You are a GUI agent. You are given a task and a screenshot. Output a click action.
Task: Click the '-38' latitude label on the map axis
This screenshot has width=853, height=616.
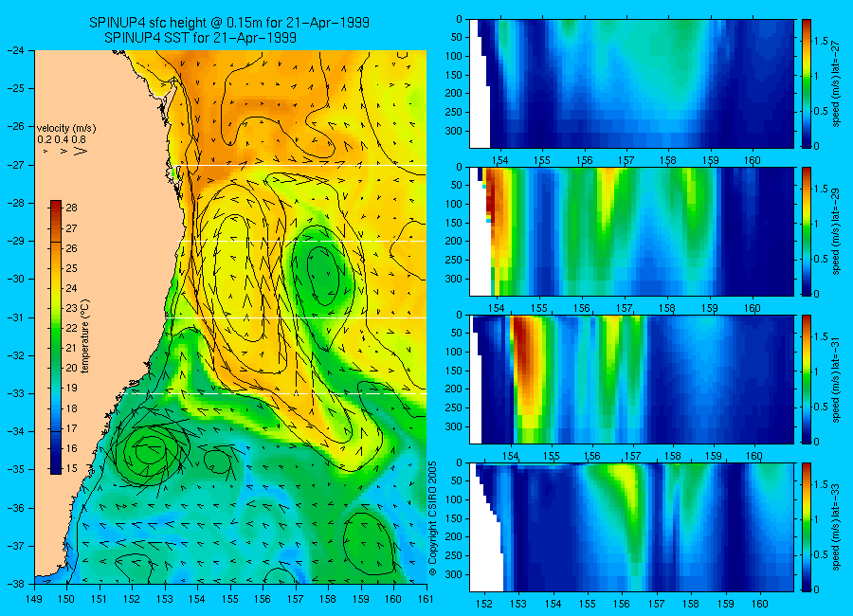tap(16, 584)
